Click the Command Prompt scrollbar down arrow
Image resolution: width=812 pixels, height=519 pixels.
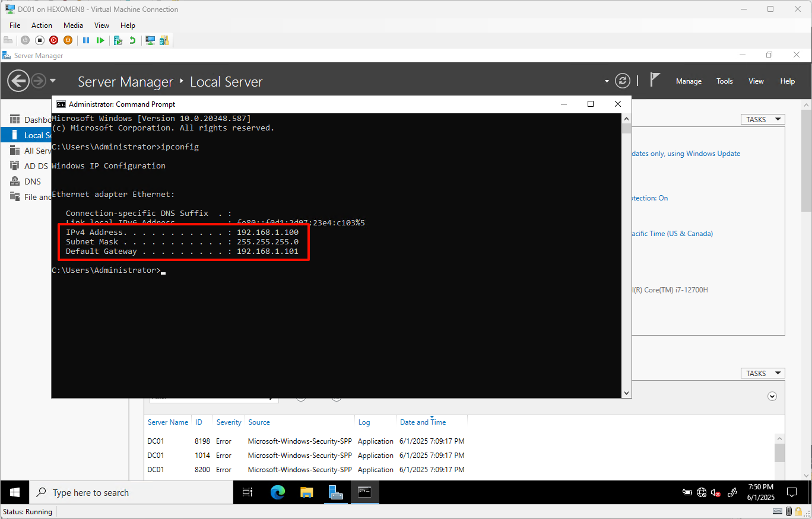point(626,393)
